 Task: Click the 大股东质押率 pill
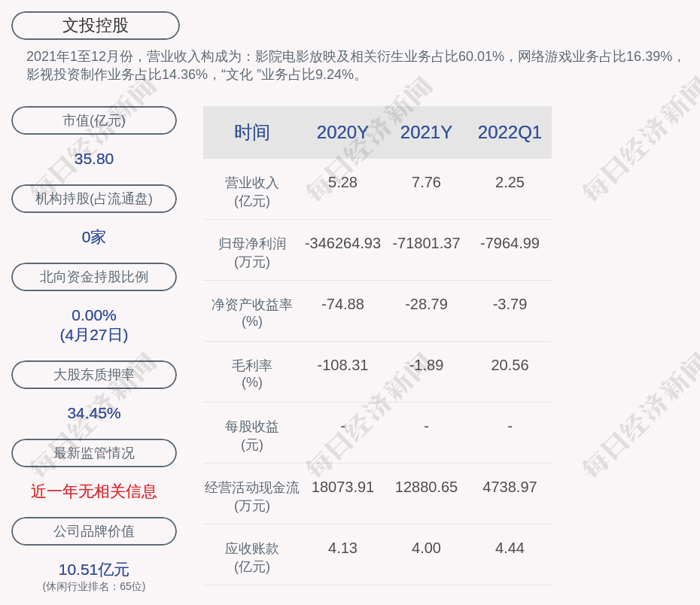(x=94, y=375)
